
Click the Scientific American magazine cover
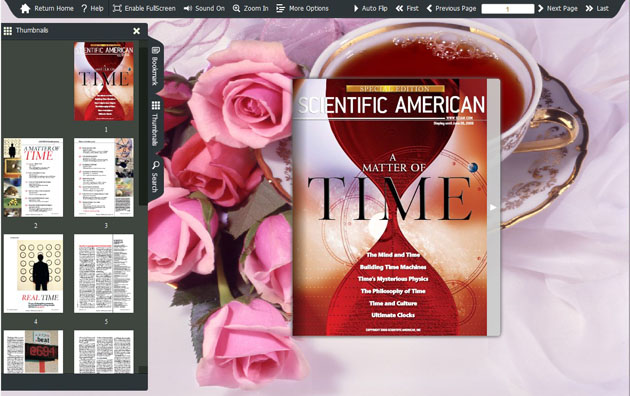coord(390,207)
